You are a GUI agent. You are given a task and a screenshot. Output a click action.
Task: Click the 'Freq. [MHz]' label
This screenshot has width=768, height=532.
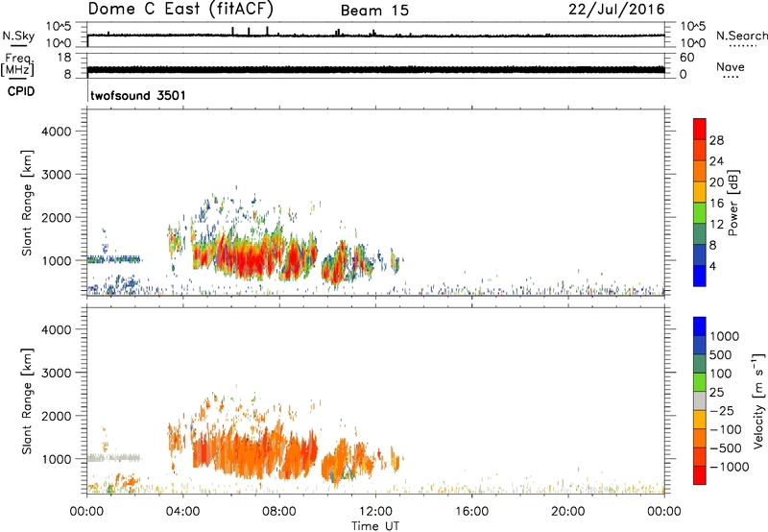point(18,64)
